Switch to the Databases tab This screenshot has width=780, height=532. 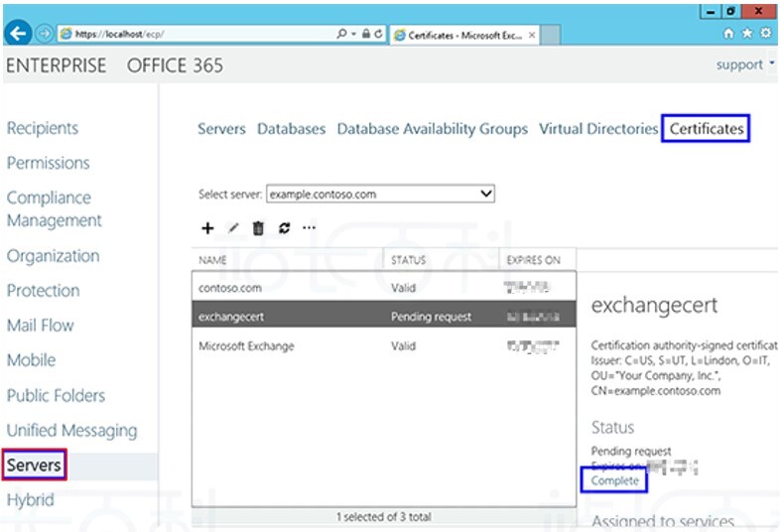pos(291,129)
